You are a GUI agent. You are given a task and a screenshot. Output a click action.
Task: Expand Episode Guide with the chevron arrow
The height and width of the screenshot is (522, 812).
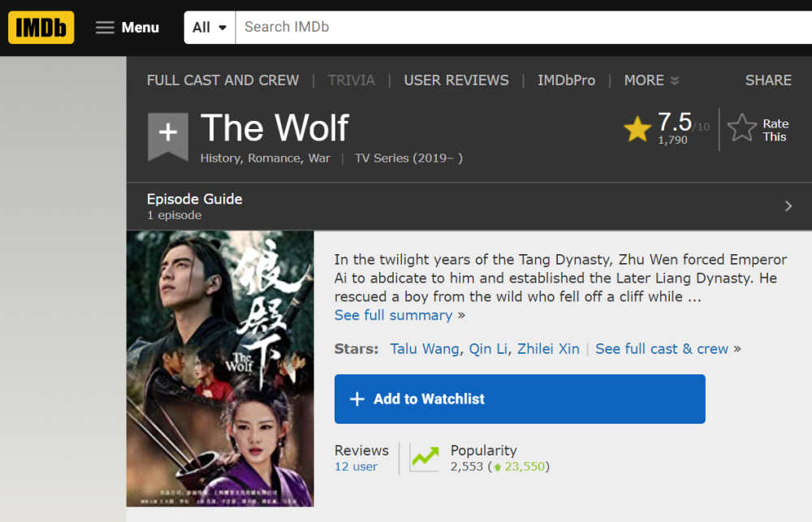click(788, 206)
